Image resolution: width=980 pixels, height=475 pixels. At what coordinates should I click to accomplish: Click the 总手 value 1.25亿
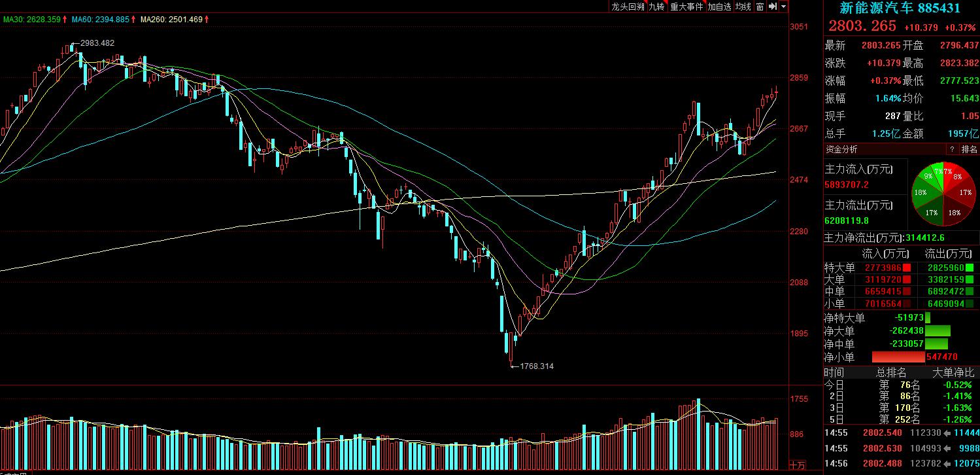(x=886, y=134)
